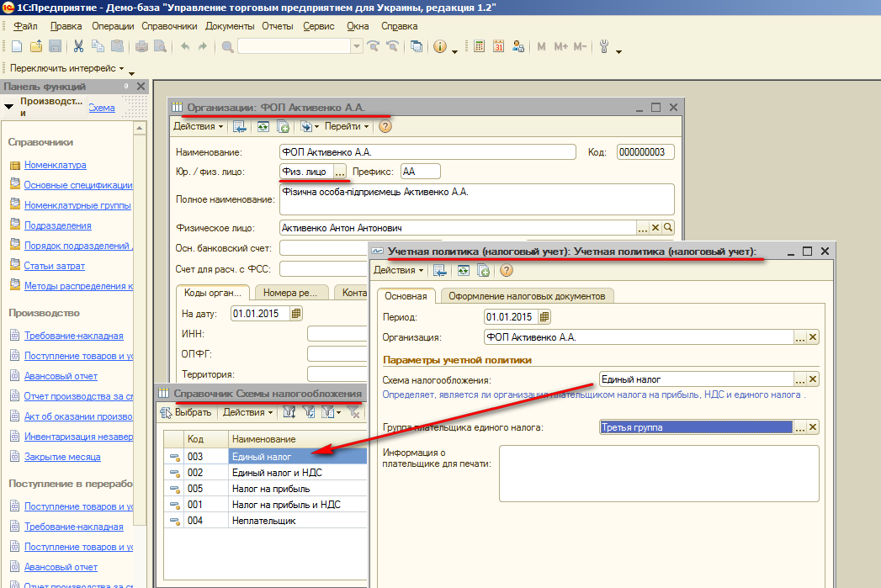Screen dimensions: 881x588
Task: Click the refresh icon in Организации toolbar
Action: point(263,126)
